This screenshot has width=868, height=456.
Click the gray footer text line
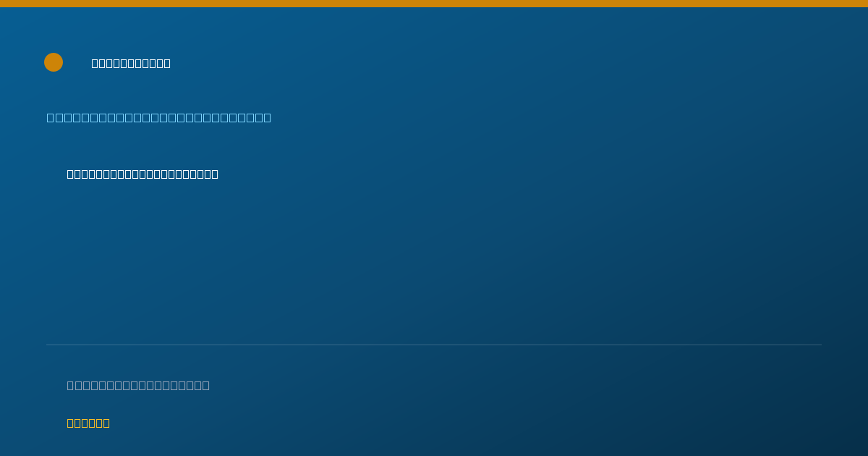coord(138,385)
